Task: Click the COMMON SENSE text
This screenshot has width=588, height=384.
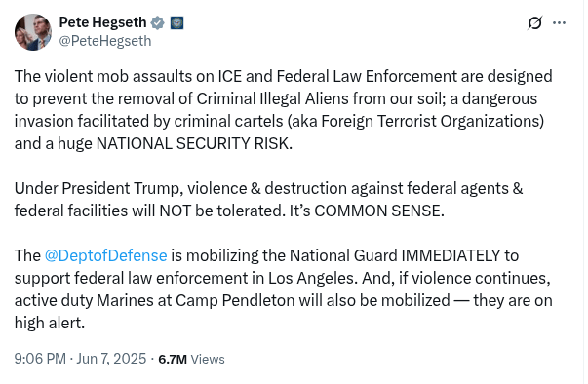Action: 379,211
